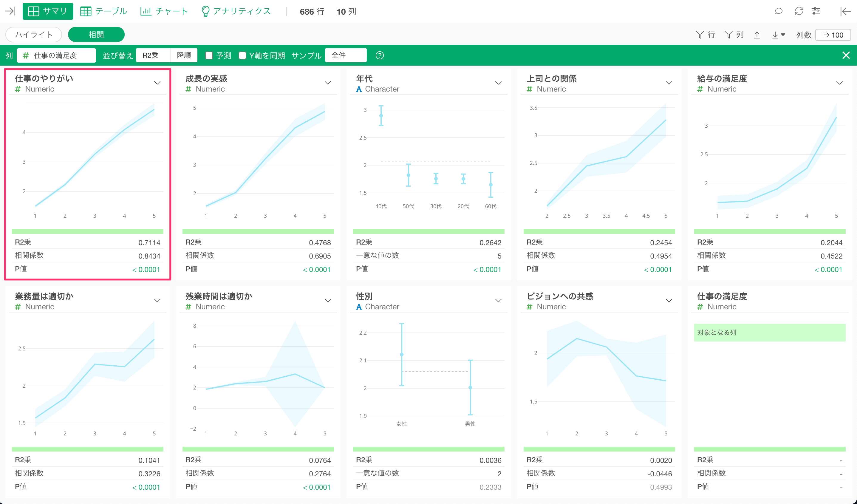Click the 上司との関係 card title

pos(551,78)
